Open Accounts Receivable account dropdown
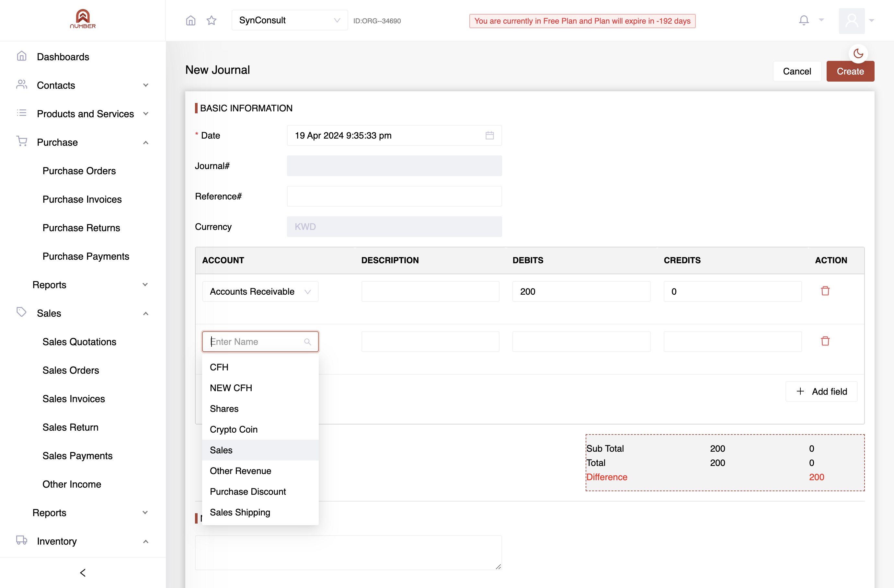 click(x=260, y=291)
